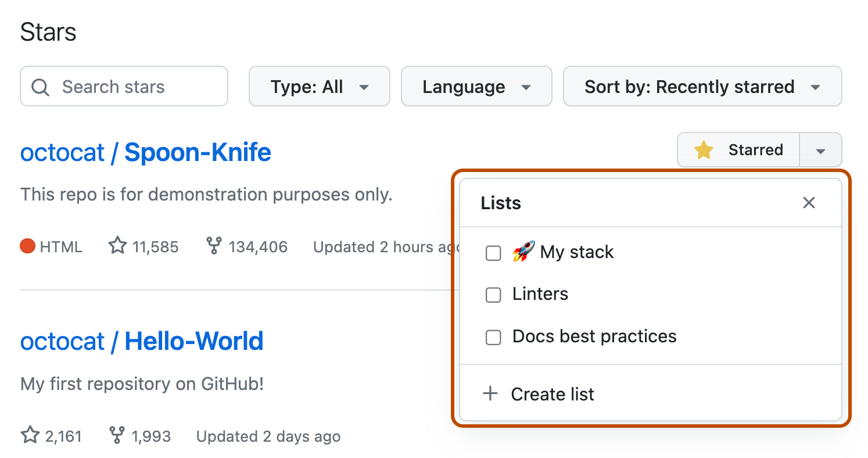Click inside the Search stars input field
Screen dimensions: 868x458
pos(124,86)
